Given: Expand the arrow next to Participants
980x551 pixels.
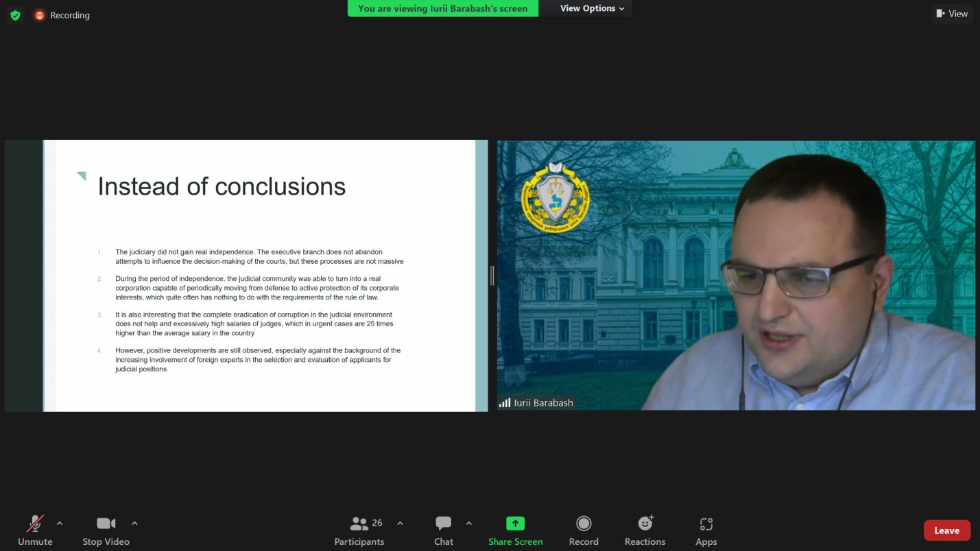Looking at the screenshot, I should [x=400, y=524].
